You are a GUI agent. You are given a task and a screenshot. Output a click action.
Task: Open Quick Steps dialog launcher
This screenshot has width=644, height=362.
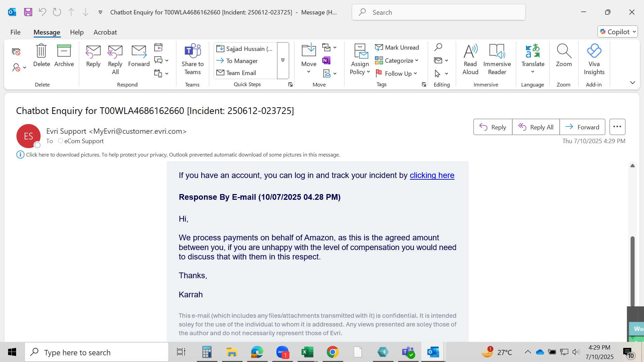click(x=290, y=84)
